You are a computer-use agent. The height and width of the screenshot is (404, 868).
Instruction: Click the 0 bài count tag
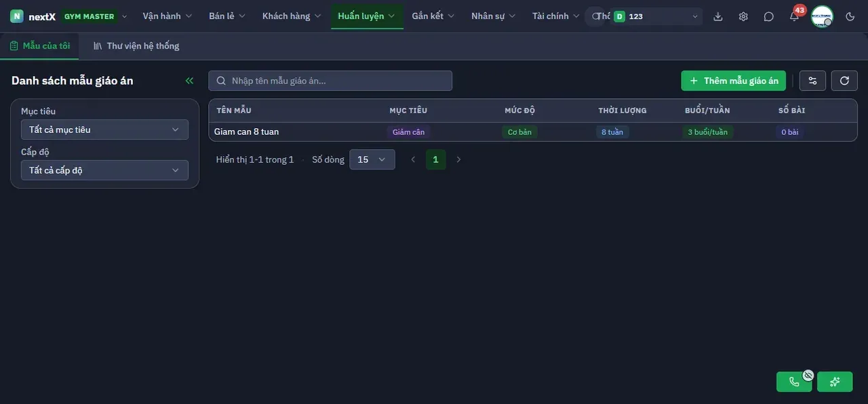[x=790, y=132]
